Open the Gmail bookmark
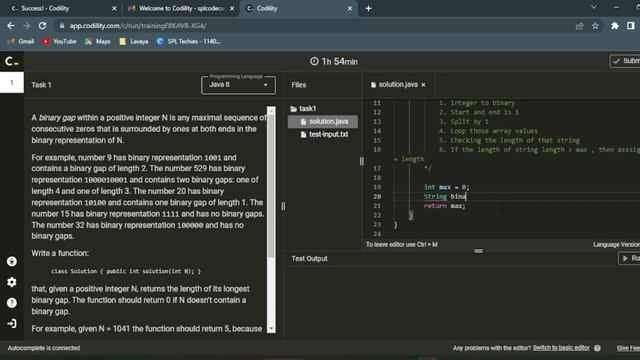 20,41
